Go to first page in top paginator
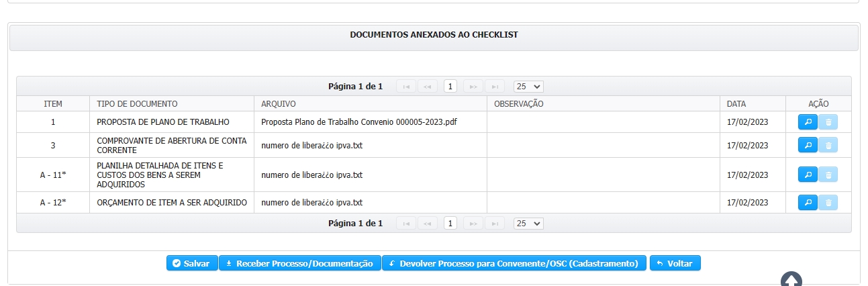The height and width of the screenshot is (286, 868). click(x=406, y=86)
